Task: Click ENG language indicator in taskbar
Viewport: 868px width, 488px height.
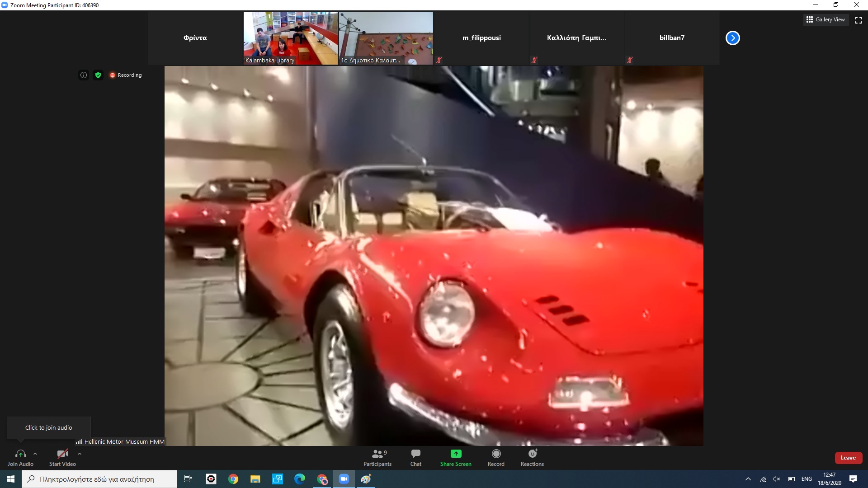Action: coord(807,479)
